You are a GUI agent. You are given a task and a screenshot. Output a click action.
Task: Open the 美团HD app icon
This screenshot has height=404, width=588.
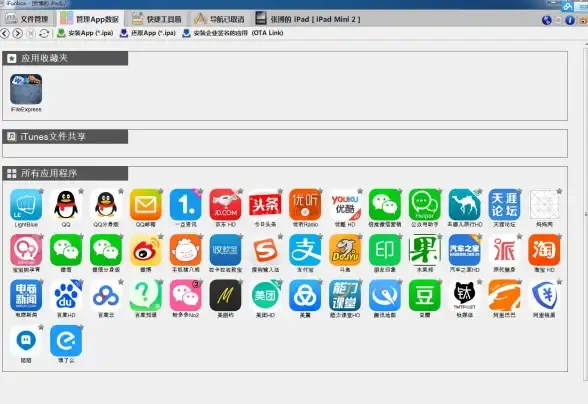tap(265, 295)
